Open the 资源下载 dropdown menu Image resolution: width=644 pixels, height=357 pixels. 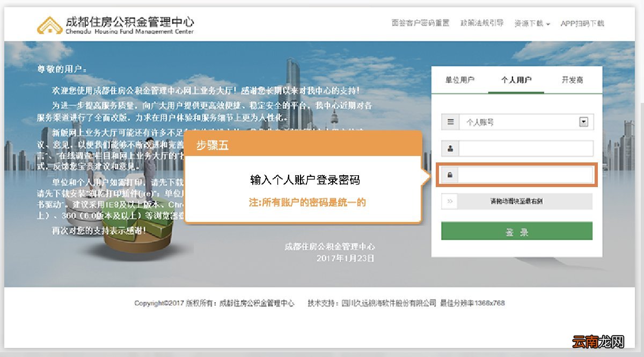(530, 24)
